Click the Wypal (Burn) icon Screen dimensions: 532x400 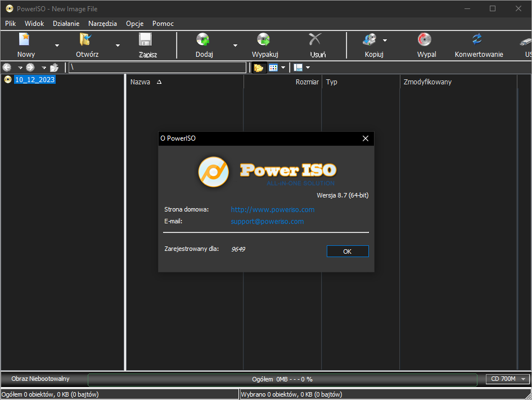[425, 39]
